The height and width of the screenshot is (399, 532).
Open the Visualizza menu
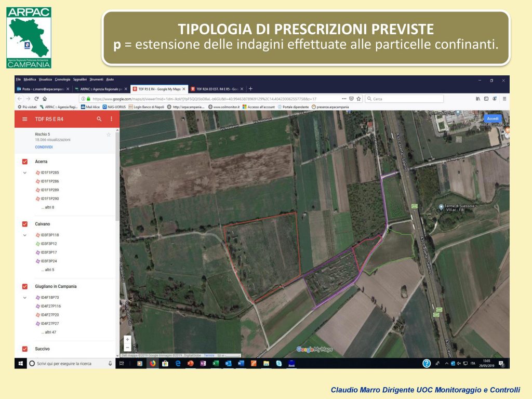45,79
